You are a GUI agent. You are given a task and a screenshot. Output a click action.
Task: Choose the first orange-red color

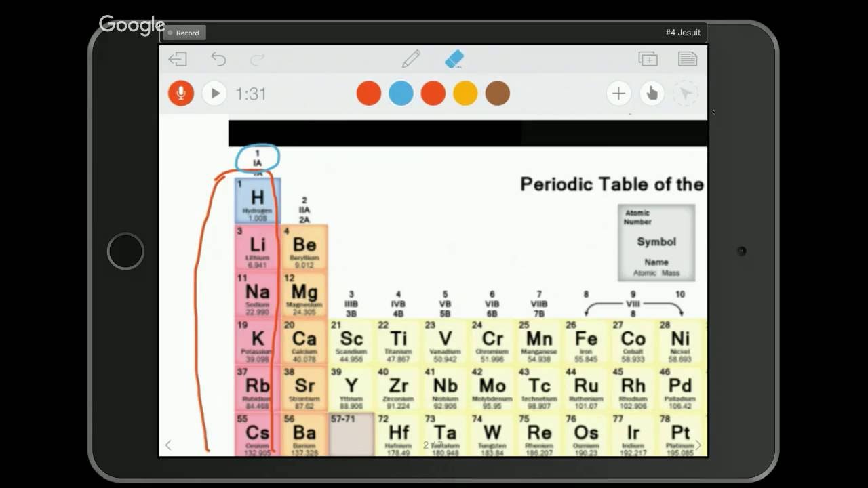click(369, 94)
